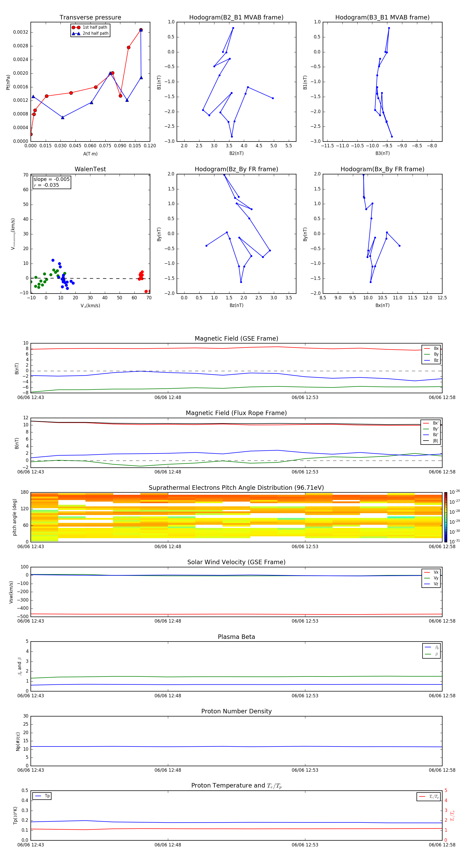Viewport: 473px width, 868px height.
Task: Click the 'WalenTest' plot title
Action: (x=90, y=169)
